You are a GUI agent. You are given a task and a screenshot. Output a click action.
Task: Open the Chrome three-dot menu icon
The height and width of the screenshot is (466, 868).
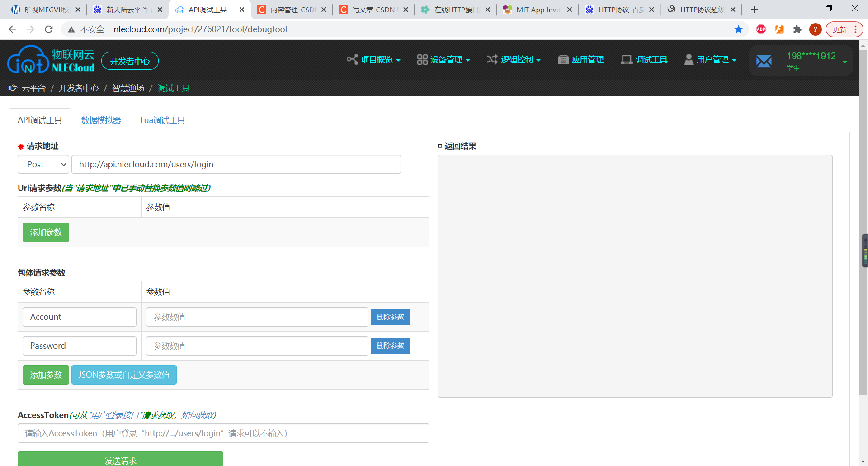click(x=855, y=29)
